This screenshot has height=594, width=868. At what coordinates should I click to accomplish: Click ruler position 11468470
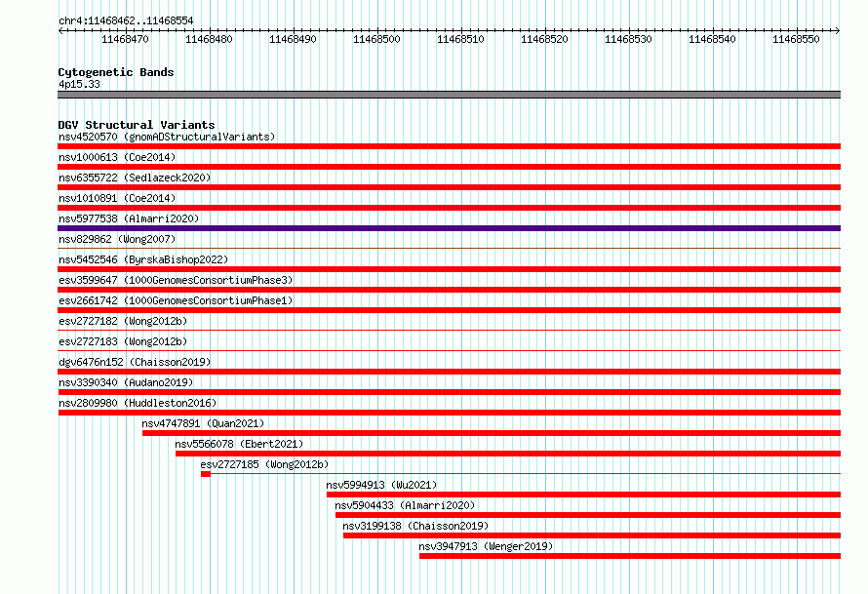(125, 39)
